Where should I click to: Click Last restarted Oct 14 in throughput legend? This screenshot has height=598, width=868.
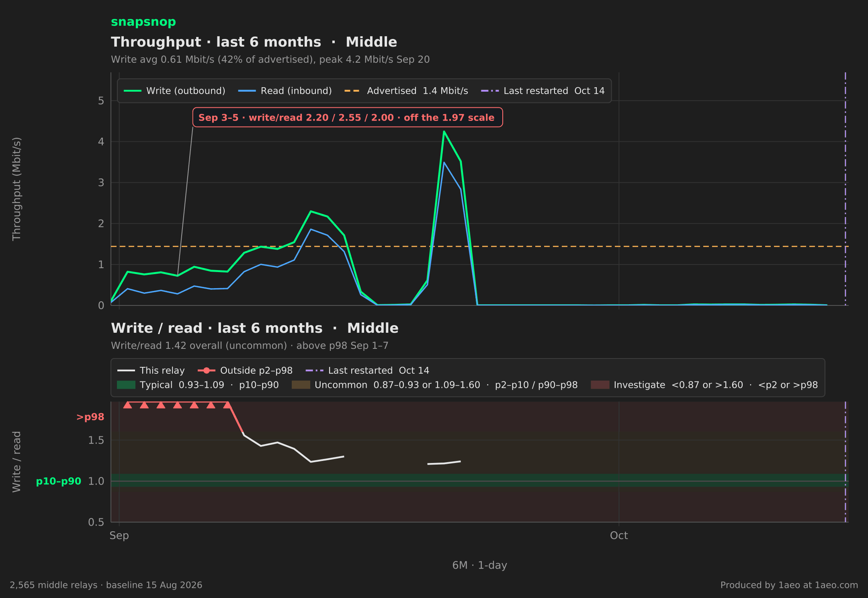pos(542,91)
